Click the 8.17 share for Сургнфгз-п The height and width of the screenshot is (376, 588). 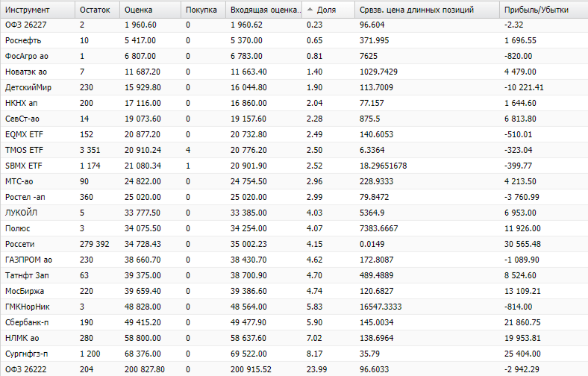click(x=315, y=354)
